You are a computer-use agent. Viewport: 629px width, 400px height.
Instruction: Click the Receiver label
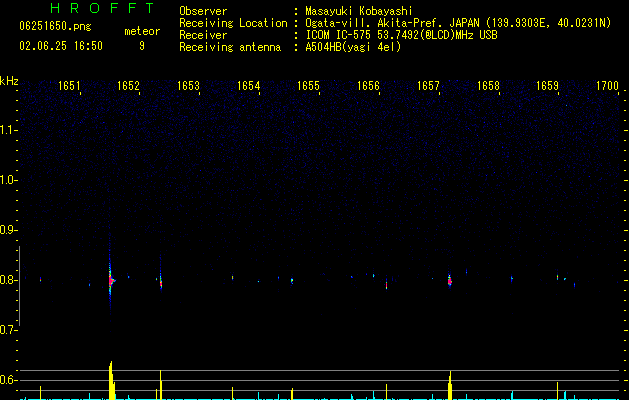pos(203,35)
